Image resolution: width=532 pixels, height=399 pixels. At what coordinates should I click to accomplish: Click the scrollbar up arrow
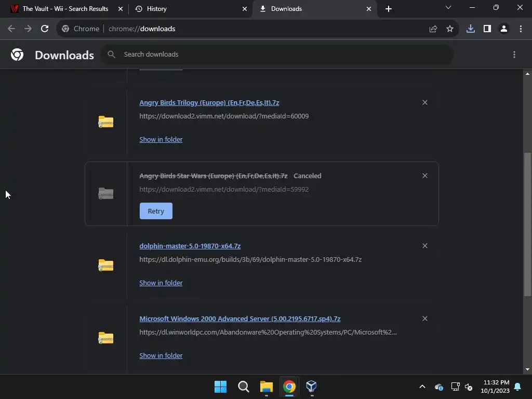527,74
